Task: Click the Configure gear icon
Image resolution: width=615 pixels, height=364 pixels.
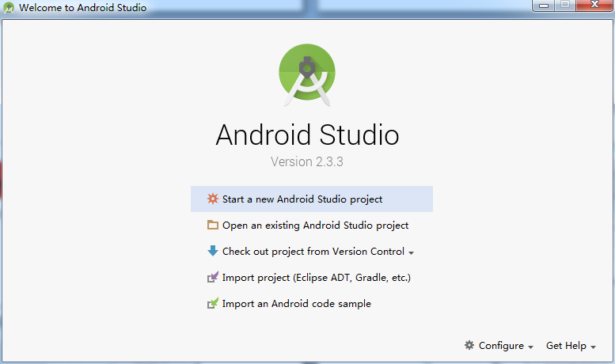Action: (x=469, y=345)
